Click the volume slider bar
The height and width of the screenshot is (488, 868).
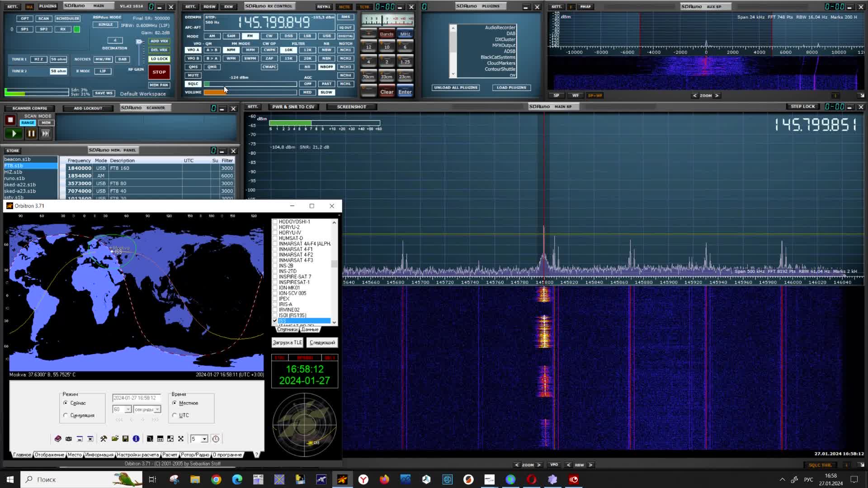[x=250, y=92]
